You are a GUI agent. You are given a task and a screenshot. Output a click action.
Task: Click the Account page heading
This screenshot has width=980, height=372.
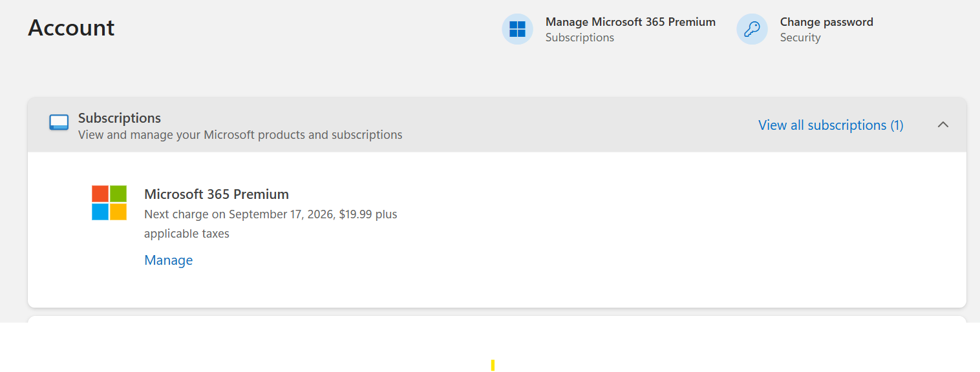[x=71, y=28]
